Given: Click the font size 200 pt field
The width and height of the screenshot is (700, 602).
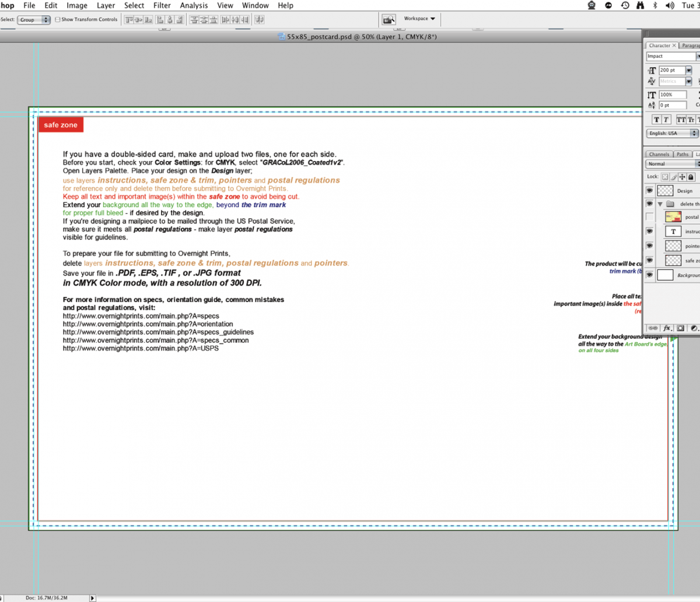Looking at the screenshot, I should (671, 70).
